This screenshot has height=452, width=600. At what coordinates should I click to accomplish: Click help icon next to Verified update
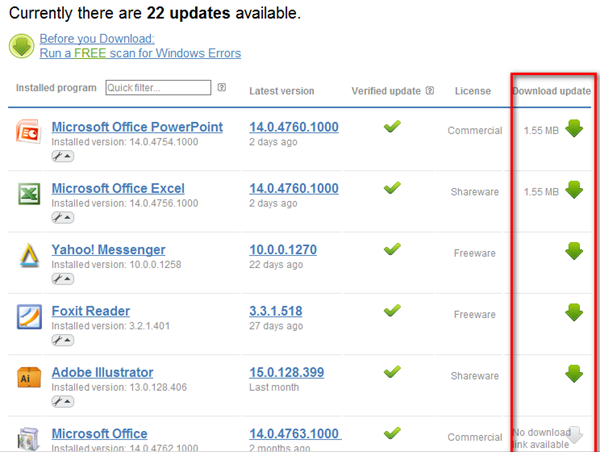coord(430,91)
